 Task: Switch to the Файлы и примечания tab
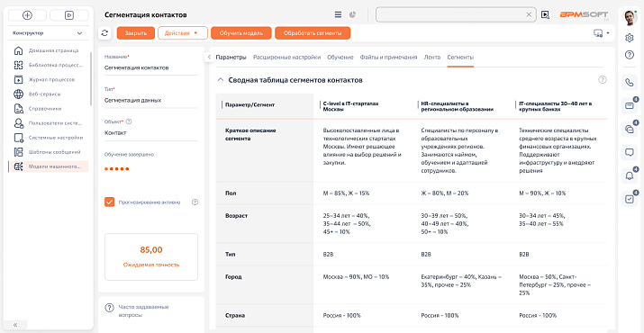(x=388, y=58)
